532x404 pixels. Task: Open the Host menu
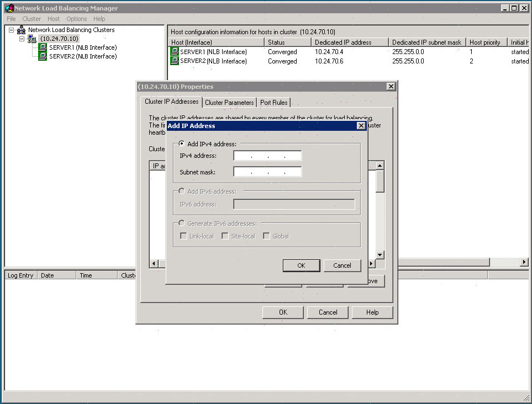pyautogui.click(x=54, y=19)
